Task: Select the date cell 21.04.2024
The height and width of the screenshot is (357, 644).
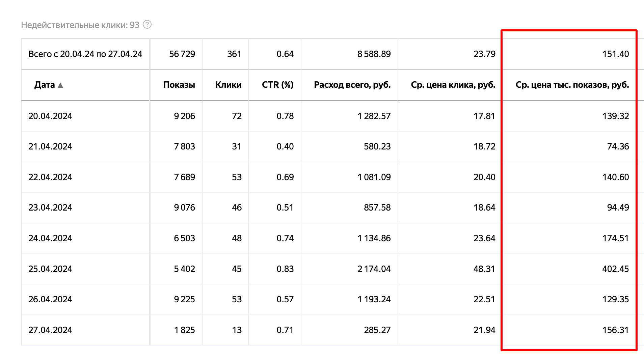Action: (50, 146)
